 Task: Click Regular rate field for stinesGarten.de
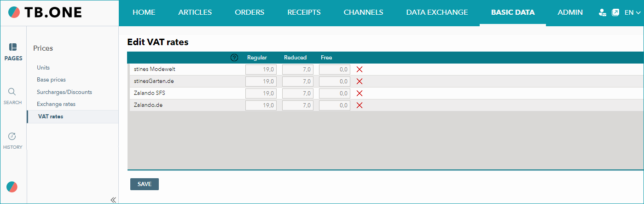pos(261,82)
